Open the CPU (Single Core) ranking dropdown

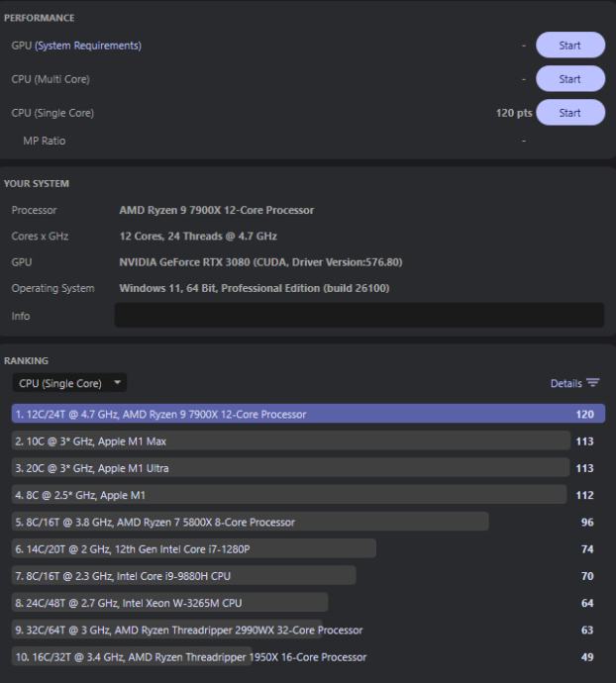tap(69, 383)
